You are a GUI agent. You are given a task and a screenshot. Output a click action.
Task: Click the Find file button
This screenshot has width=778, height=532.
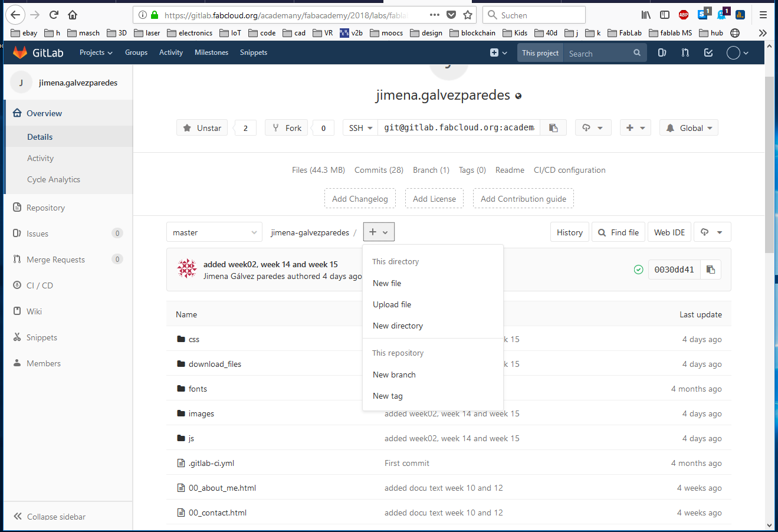click(x=619, y=232)
